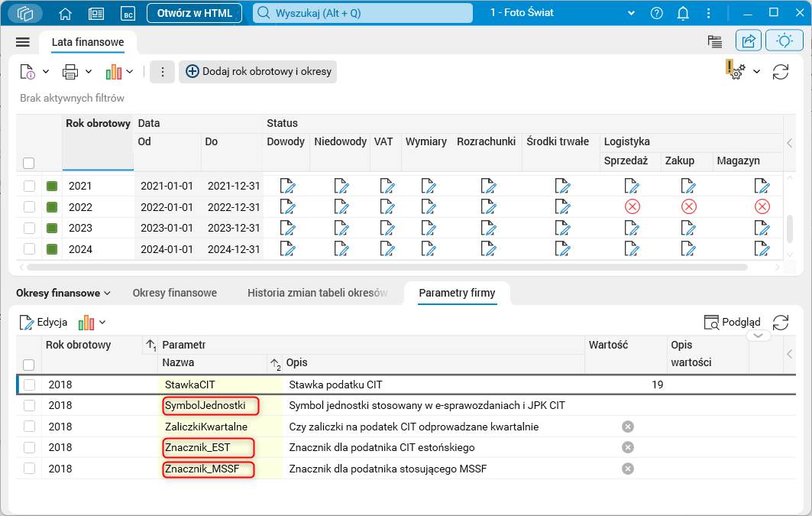Open the list settings icon near share
This screenshot has width=812, height=516.
pos(715,41)
